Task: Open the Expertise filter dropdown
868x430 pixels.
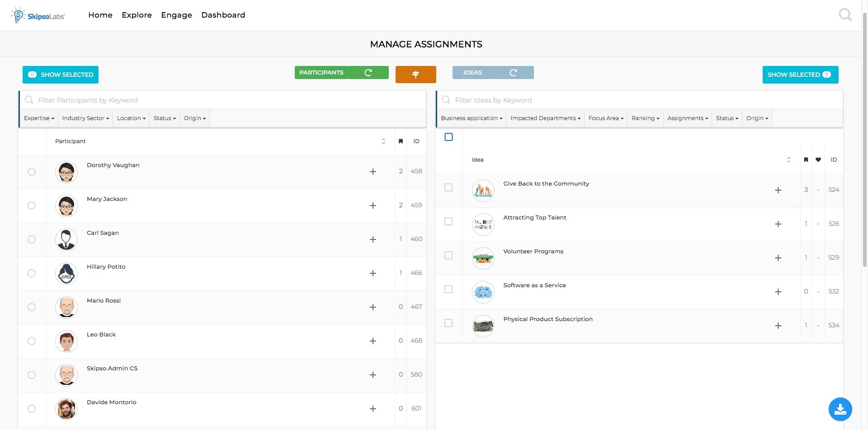Action: coord(39,118)
